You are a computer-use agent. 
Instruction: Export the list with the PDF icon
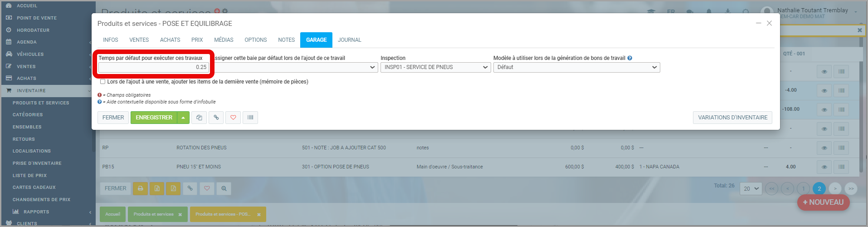(x=173, y=188)
